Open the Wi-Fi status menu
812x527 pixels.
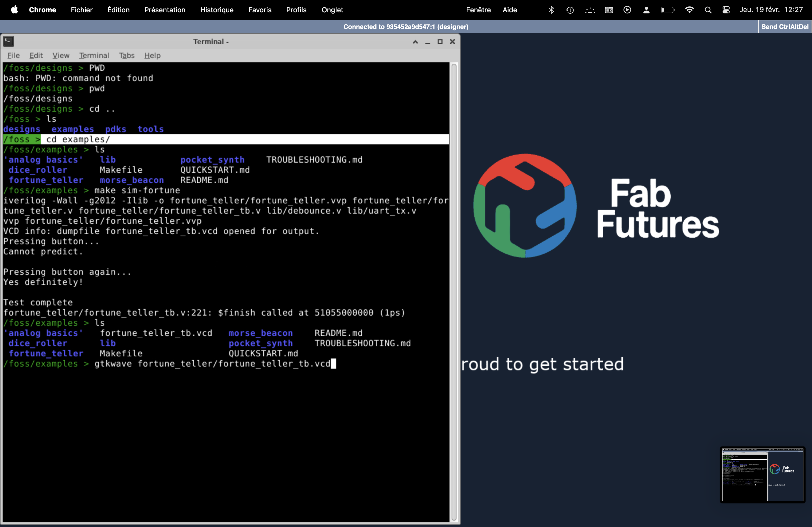tap(689, 10)
